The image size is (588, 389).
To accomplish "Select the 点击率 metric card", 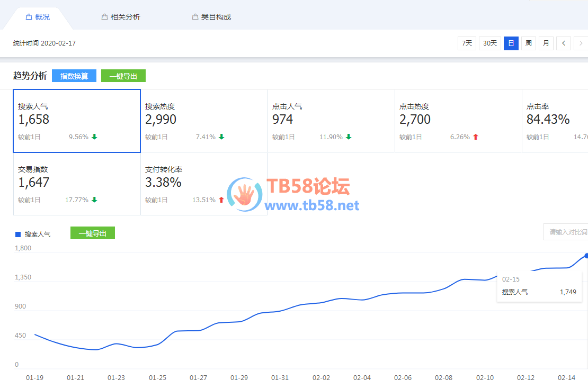I will [x=555, y=121].
